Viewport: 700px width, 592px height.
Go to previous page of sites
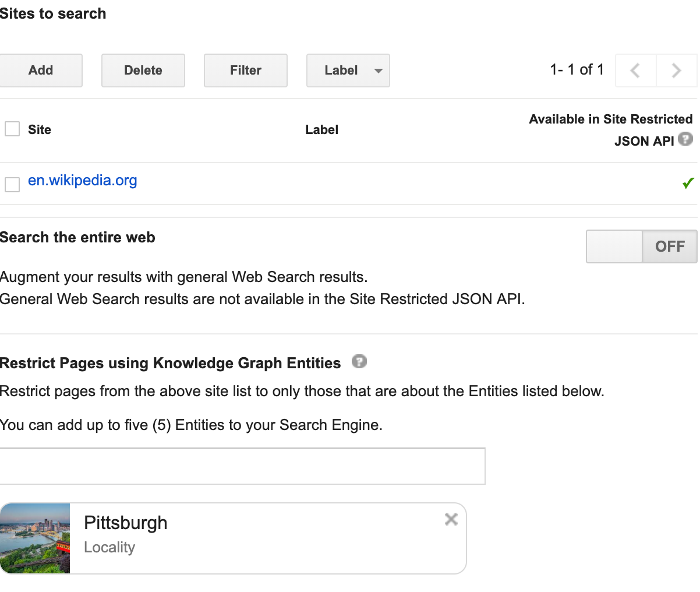coord(635,71)
